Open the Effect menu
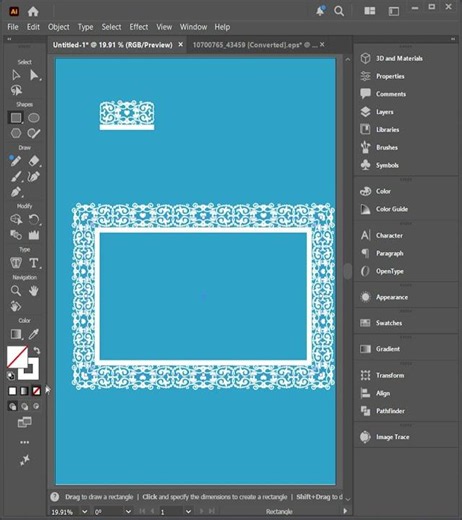This screenshot has width=462, height=520. pyautogui.click(x=139, y=27)
